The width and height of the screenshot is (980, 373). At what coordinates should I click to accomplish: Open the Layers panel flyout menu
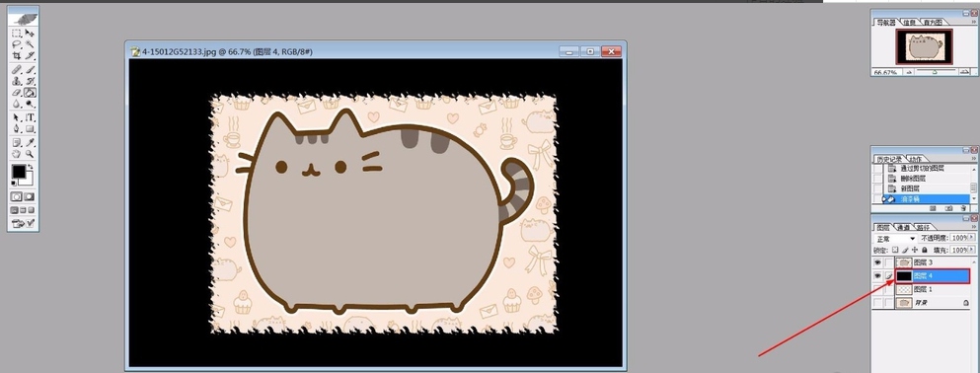(974, 226)
